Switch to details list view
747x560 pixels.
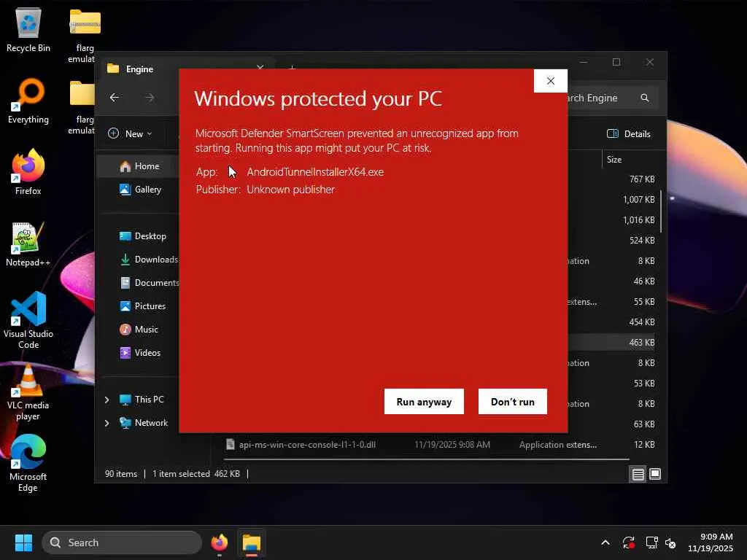[x=638, y=474]
